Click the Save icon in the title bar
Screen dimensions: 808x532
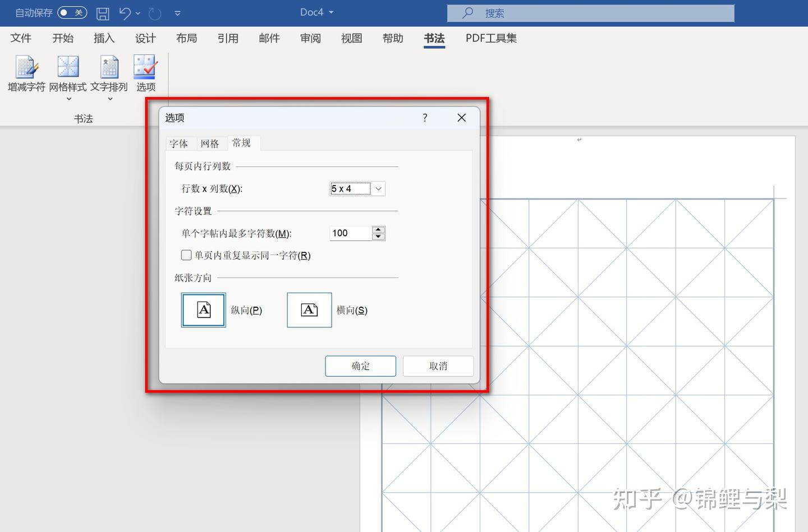(x=103, y=13)
